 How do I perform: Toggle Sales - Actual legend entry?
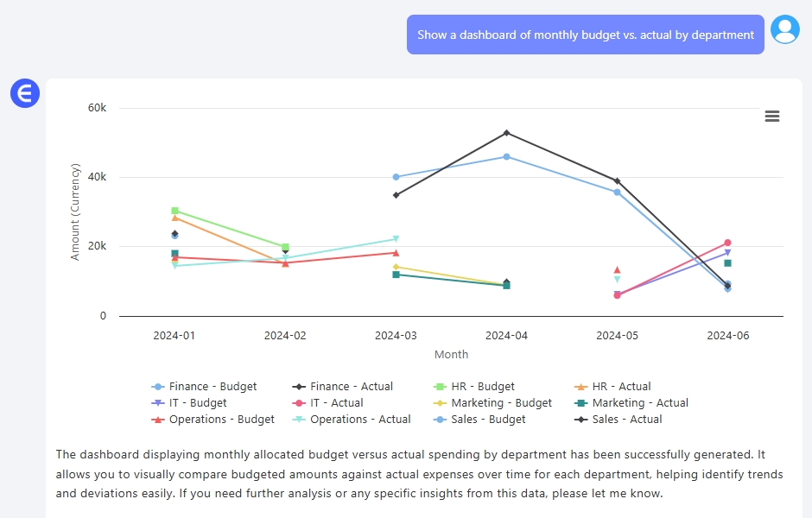pyautogui.click(x=619, y=420)
